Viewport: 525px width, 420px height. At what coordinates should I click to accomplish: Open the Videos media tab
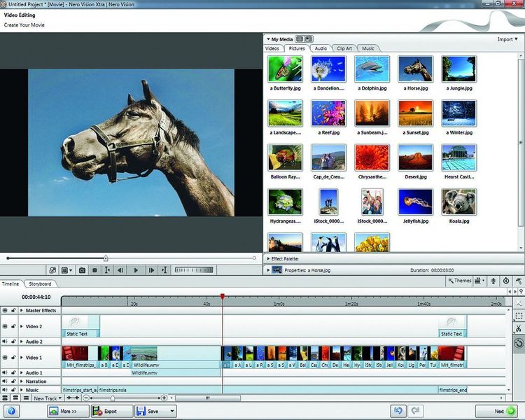(272, 48)
